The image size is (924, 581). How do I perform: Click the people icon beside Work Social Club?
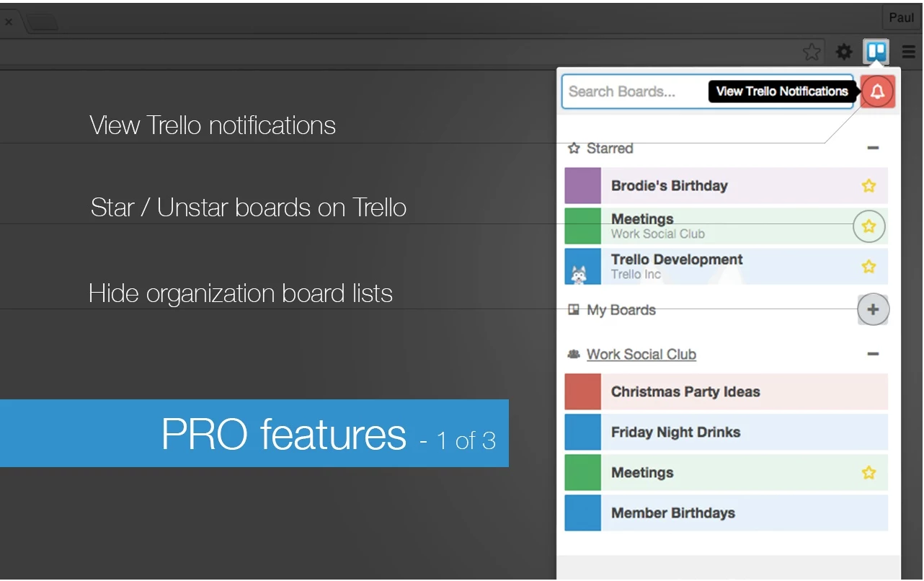(x=573, y=354)
